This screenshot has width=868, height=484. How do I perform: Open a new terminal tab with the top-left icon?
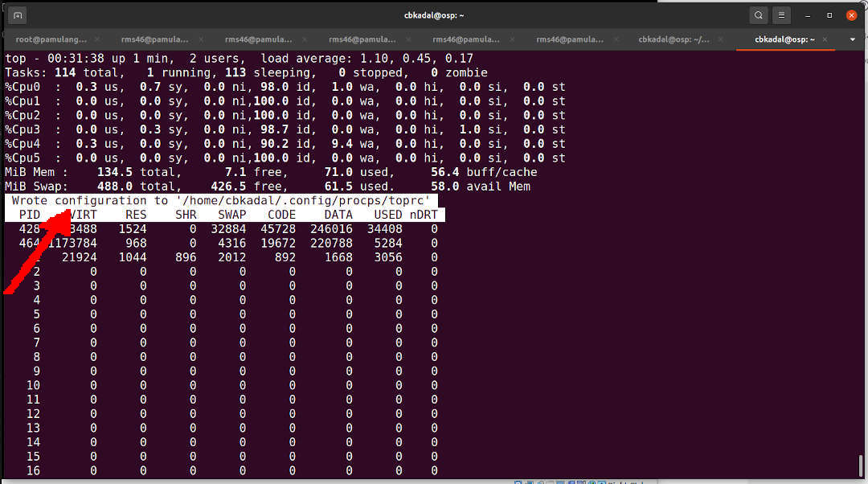[x=17, y=15]
